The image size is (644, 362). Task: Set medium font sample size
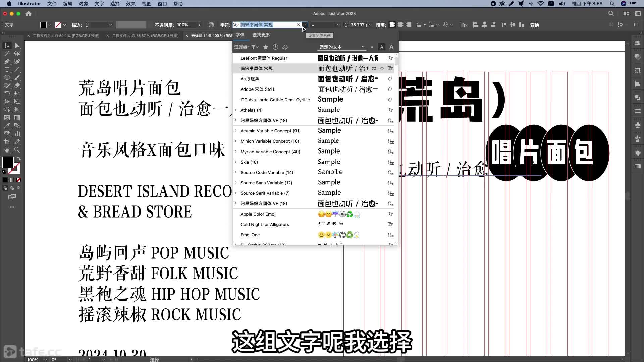[381, 47]
